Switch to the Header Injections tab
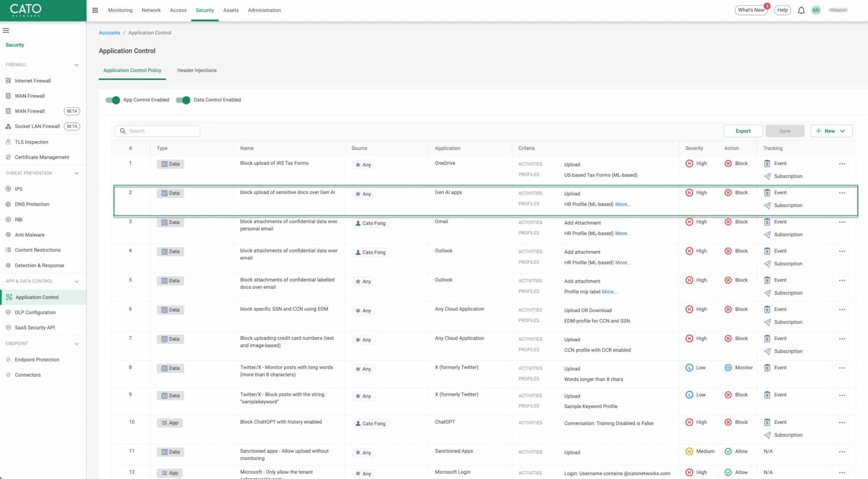Screen dimensions: 868x479 [197, 70]
